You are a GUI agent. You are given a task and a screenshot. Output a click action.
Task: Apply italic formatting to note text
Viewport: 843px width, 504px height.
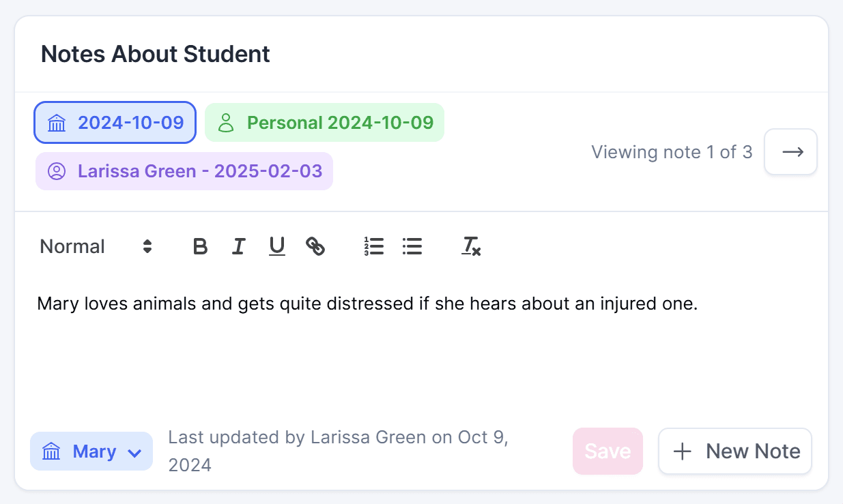click(238, 246)
